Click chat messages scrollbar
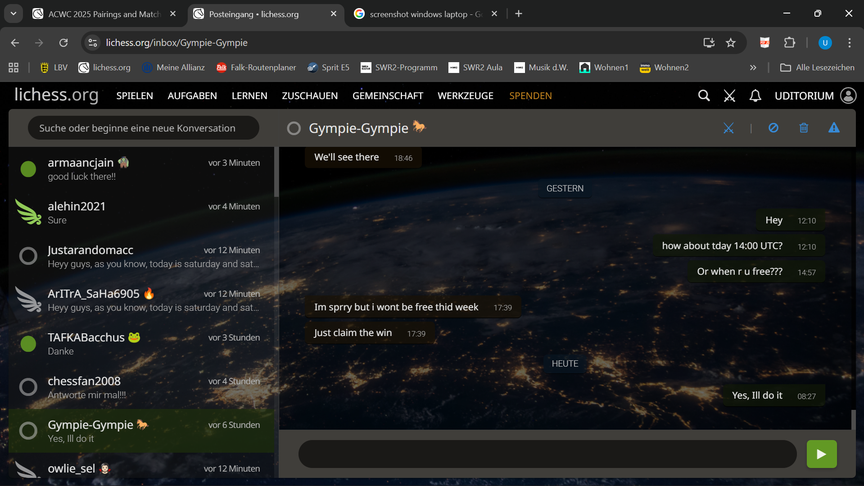Image resolution: width=864 pixels, height=486 pixels. pyautogui.click(x=854, y=420)
